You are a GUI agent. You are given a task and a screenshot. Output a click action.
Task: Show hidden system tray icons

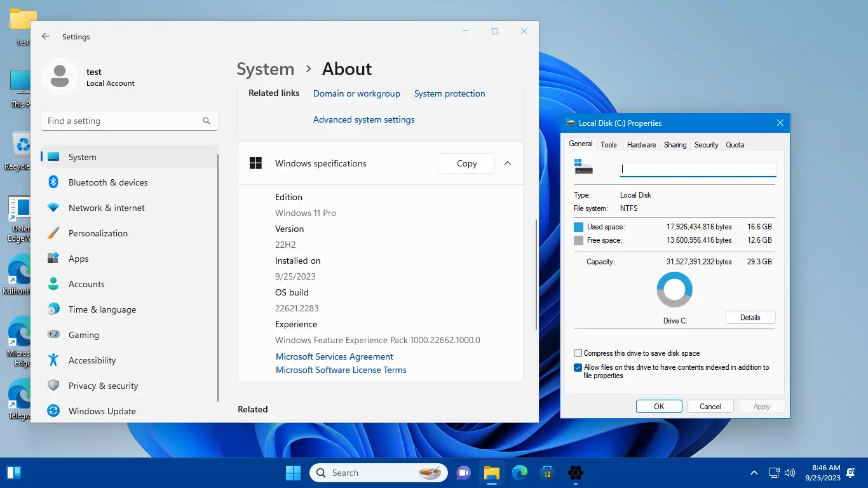point(754,473)
